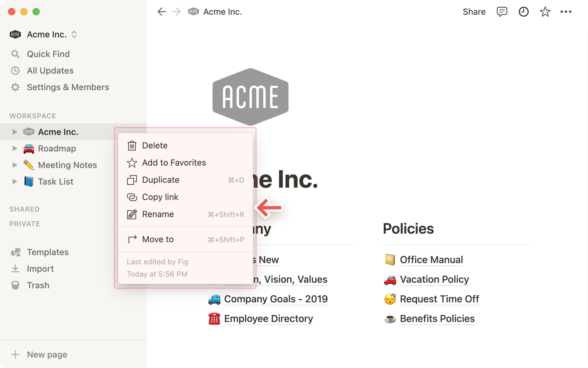Open All Updates history icon
This screenshot has width=588, height=368.
15,70
